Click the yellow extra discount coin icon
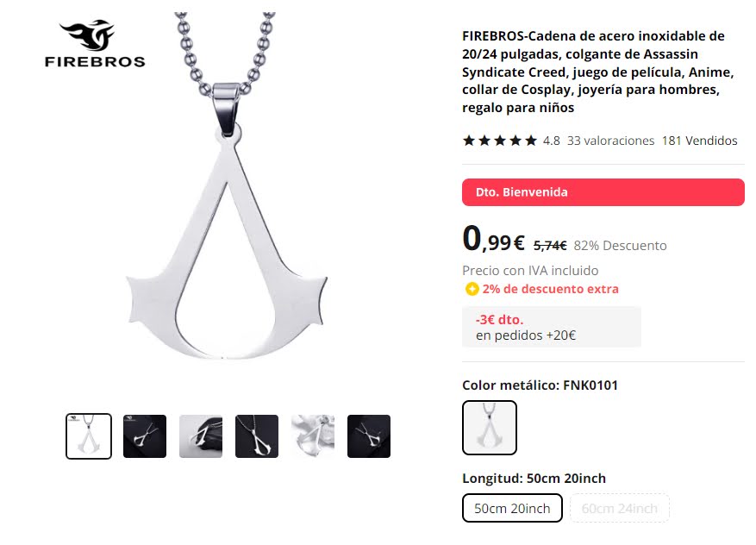Viewport: 756px width, 545px height. [472, 289]
